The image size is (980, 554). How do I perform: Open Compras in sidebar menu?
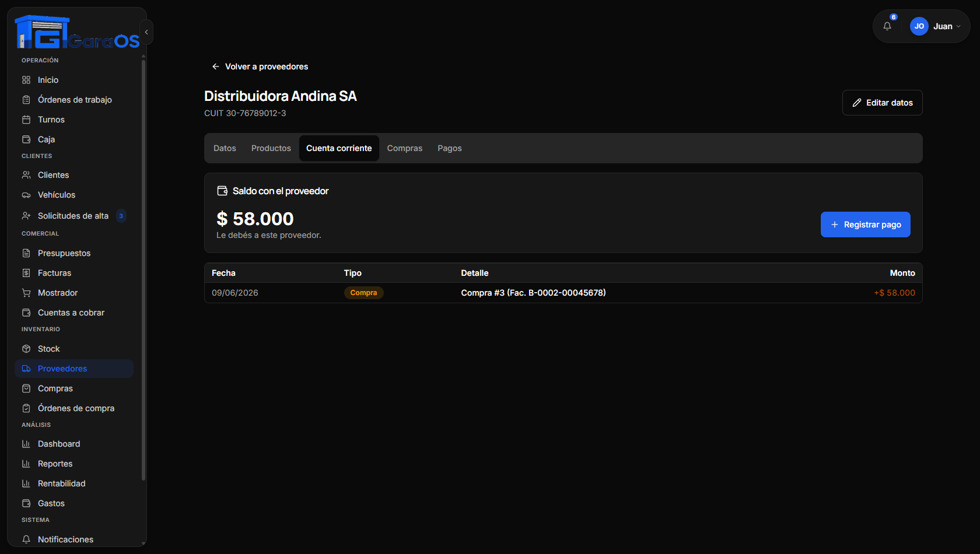[74, 388]
